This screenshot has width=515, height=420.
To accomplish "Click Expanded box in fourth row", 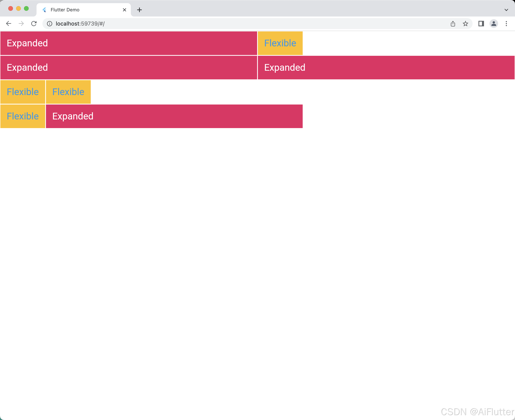I will 174,116.
